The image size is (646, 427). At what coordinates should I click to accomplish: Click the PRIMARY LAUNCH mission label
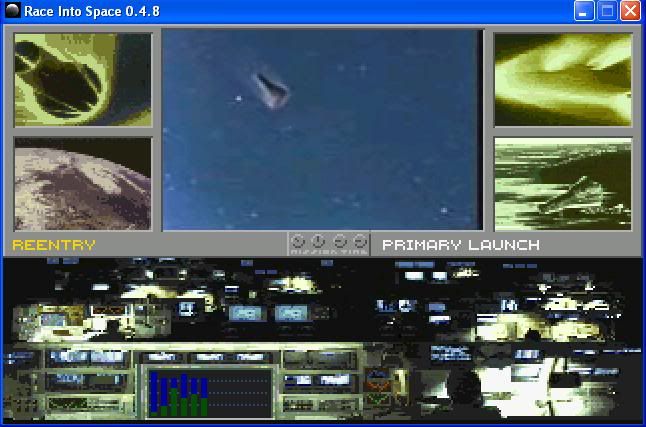point(461,245)
